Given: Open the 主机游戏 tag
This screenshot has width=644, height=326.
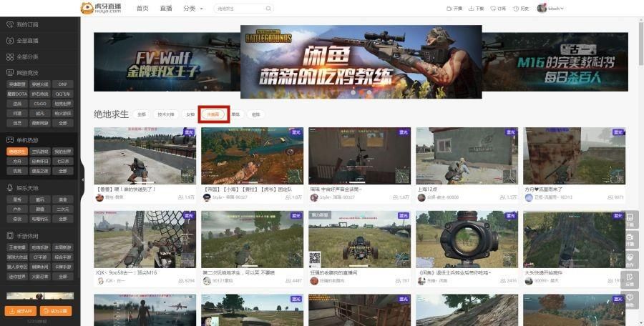Looking at the screenshot, I should click(x=40, y=152).
